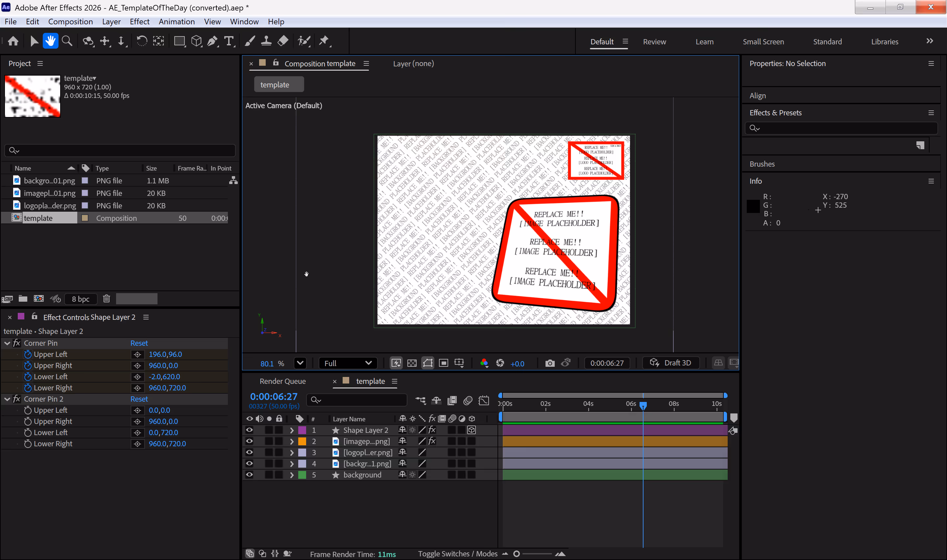This screenshot has width=947, height=560.
Task: Open the Full resolution dropdown
Action: coord(347,363)
